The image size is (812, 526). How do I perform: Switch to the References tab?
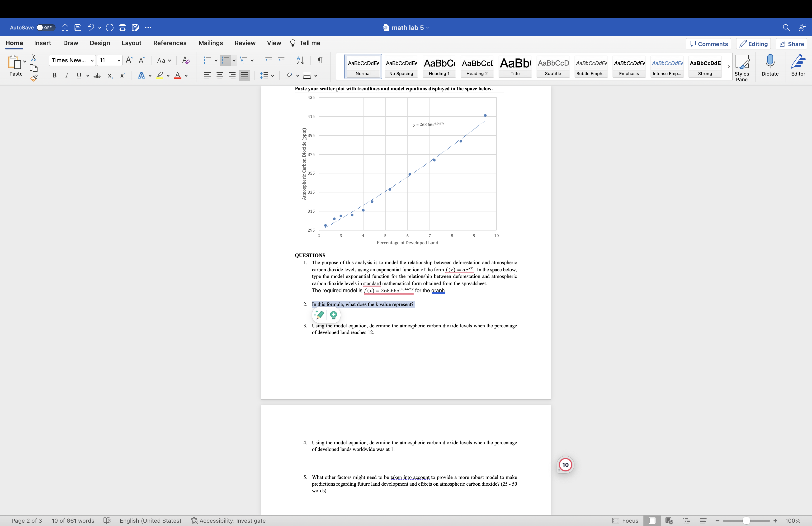tap(170, 43)
